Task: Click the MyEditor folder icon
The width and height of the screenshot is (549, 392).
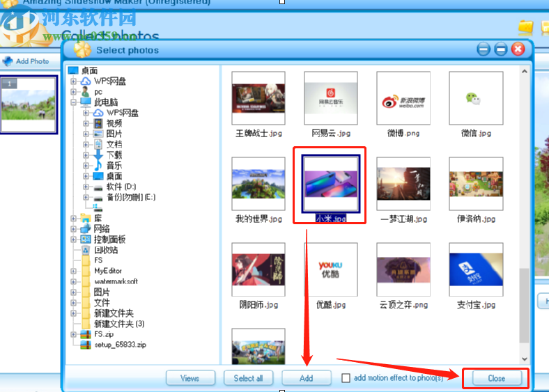Action: [x=86, y=271]
